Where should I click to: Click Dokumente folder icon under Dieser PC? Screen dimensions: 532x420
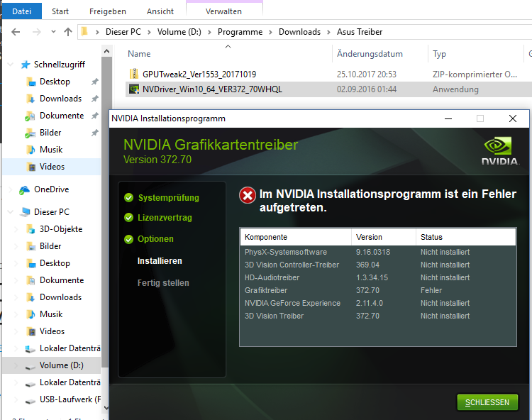(x=31, y=280)
